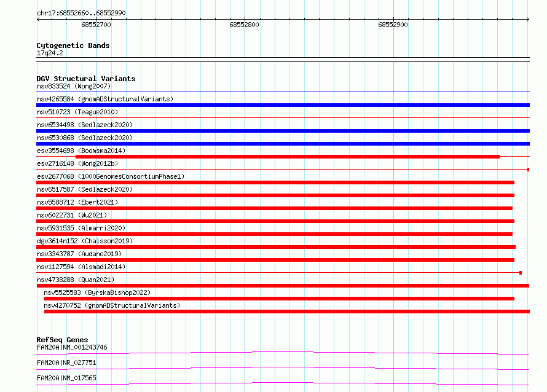547x392 pixels.
Task: Click the blue bar of nsv6534498
Action: point(283,131)
